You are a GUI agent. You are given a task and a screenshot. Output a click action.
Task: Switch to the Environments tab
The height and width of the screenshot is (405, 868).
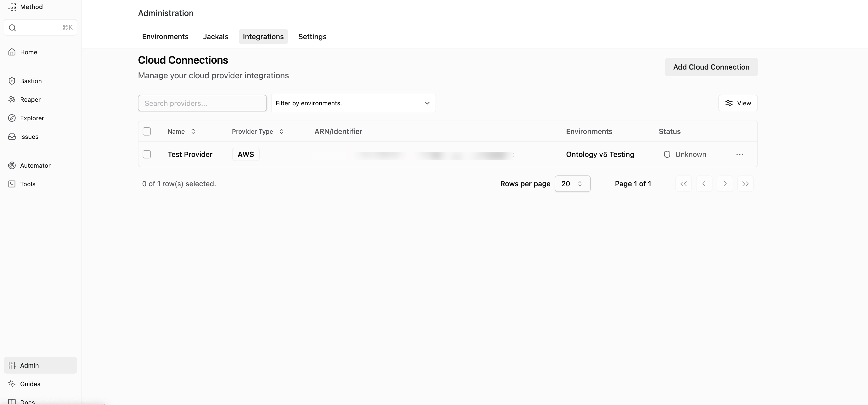tap(165, 36)
